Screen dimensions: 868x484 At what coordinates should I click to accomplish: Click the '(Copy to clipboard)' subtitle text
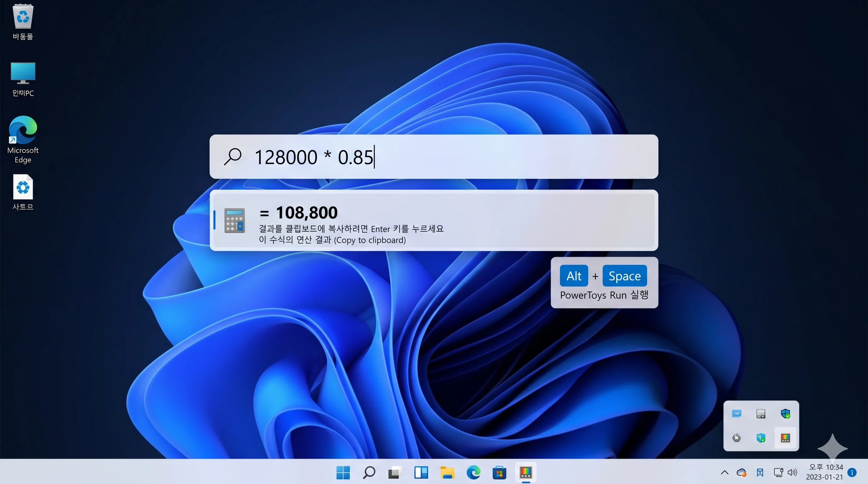(x=370, y=240)
